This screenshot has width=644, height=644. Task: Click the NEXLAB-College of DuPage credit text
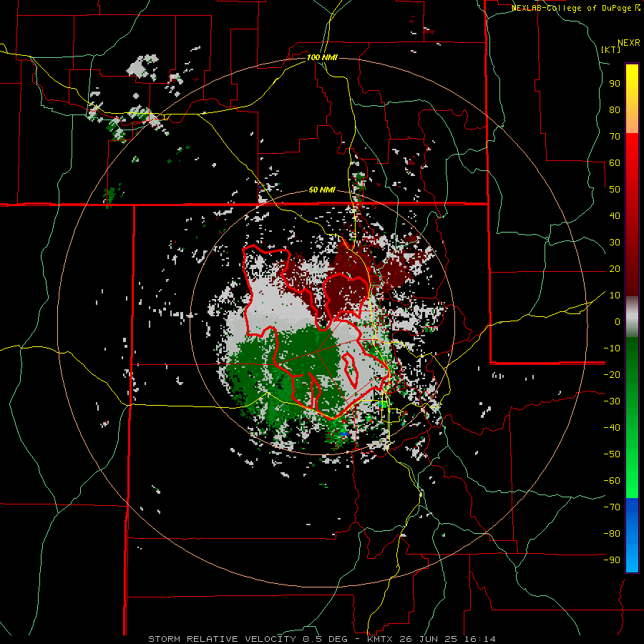tap(575, 8)
